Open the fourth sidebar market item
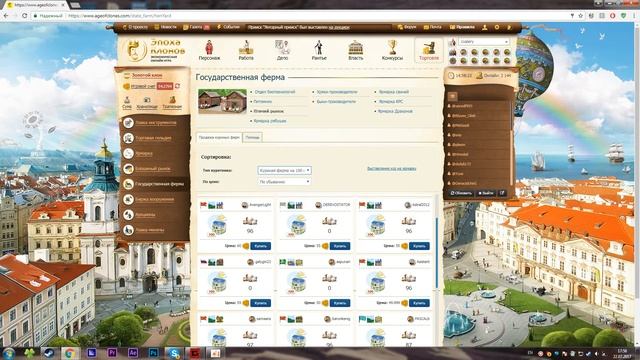The image size is (640, 360). (153, 169)
